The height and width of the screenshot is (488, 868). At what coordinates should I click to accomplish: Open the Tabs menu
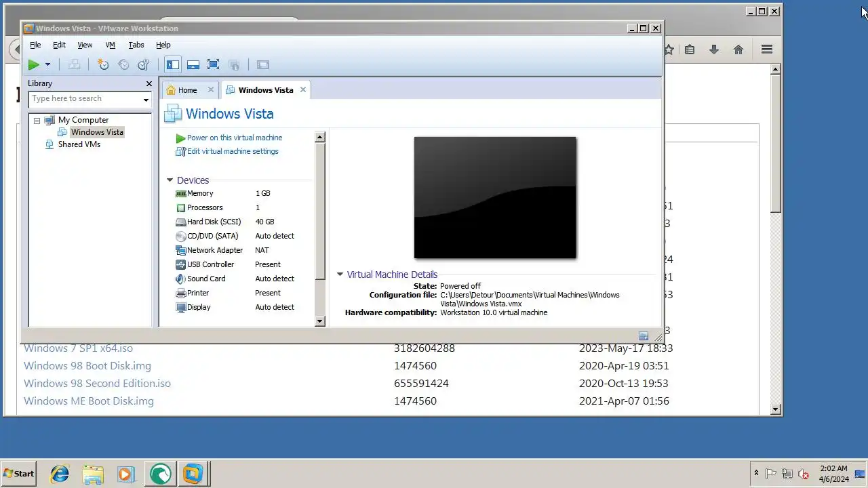click(136, 45)
